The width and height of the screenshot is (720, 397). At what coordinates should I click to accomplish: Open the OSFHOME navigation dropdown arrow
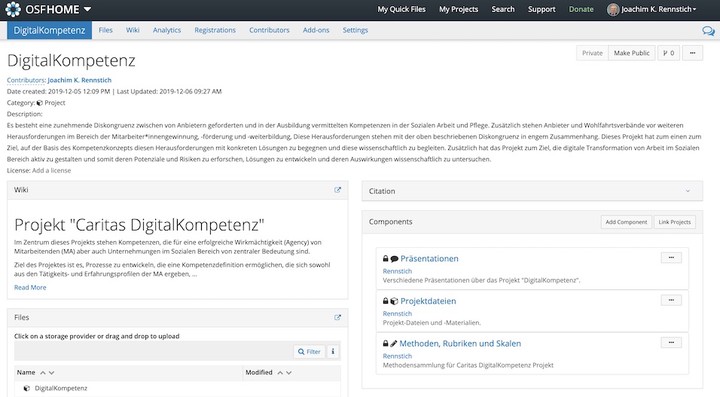pyautogui.click(x=87, y=9)
